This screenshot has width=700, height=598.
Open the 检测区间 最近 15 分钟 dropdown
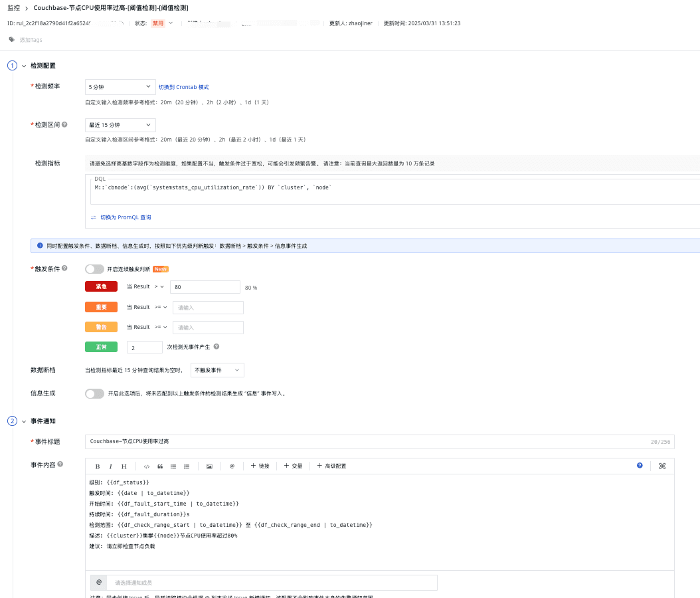click(x=120, y=125)
